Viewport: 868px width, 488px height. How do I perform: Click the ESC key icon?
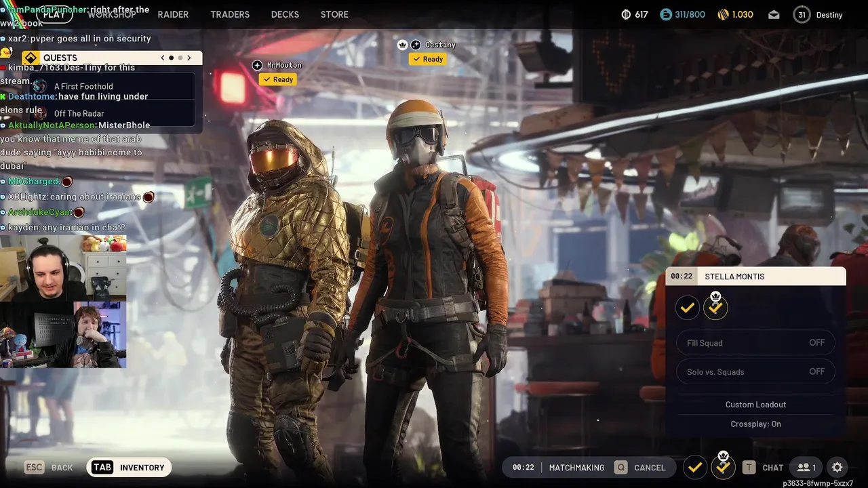[x=35, y=468]
